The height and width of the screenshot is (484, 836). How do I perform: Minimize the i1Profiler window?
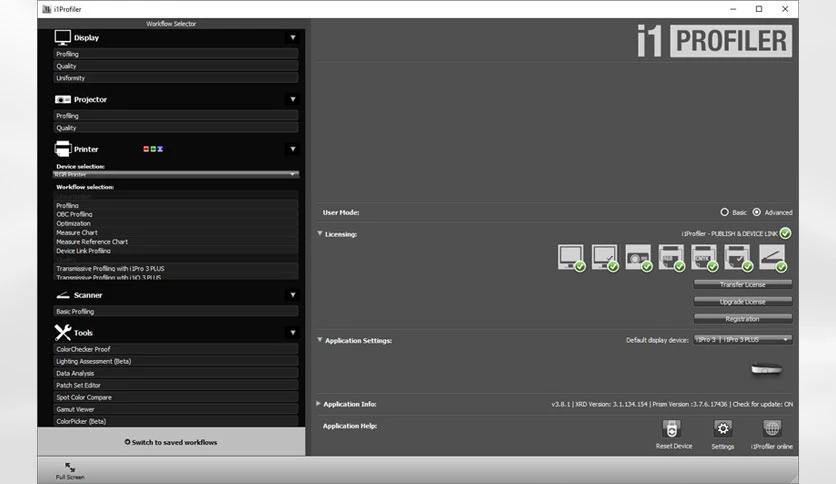click(x=733, y=9)
